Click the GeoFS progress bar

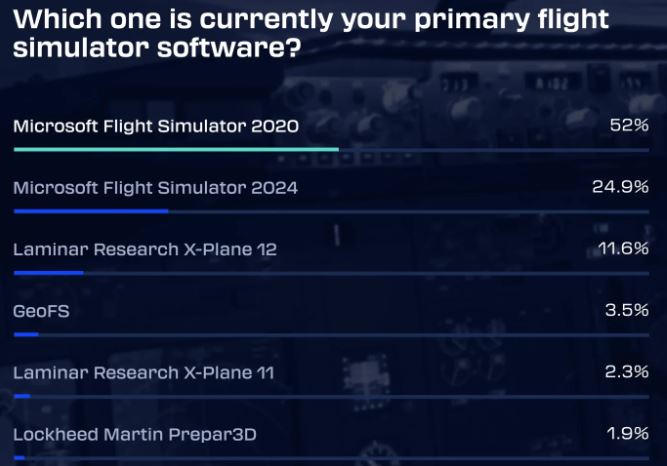pos(26,334)
